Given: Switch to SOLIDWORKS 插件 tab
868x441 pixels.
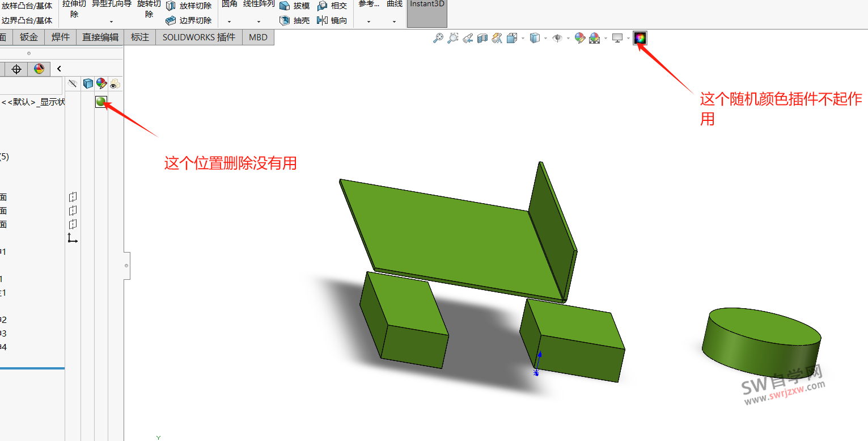Looking at the screenshot, I should [199, 37].
